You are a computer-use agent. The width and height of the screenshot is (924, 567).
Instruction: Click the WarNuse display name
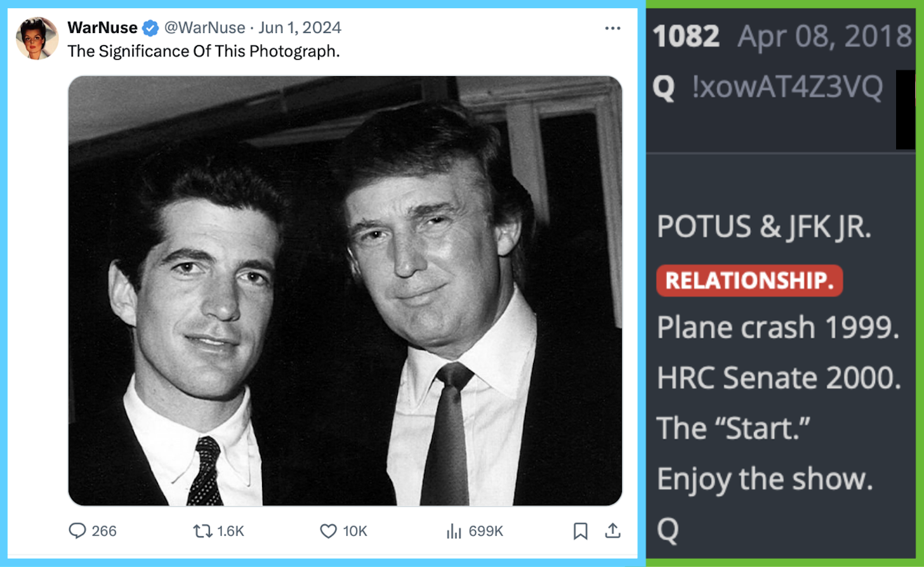(102, 28)
